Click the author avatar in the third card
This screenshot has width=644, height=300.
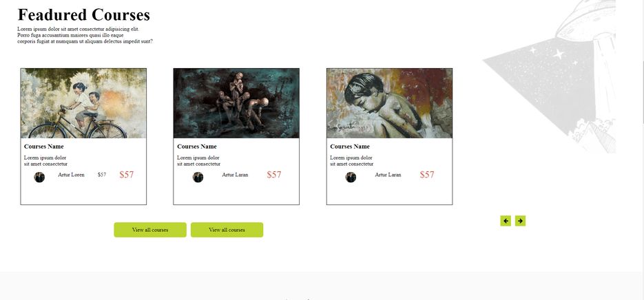351,178
